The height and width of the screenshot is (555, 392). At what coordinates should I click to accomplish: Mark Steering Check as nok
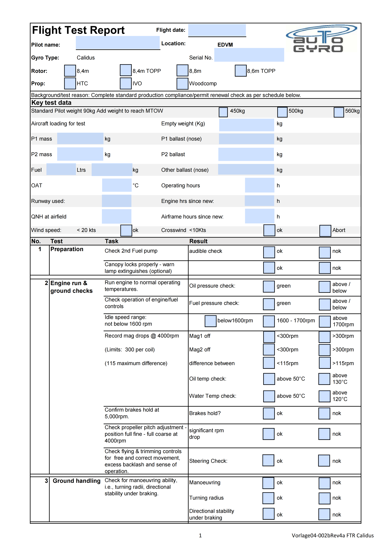(x=324, y=461)
